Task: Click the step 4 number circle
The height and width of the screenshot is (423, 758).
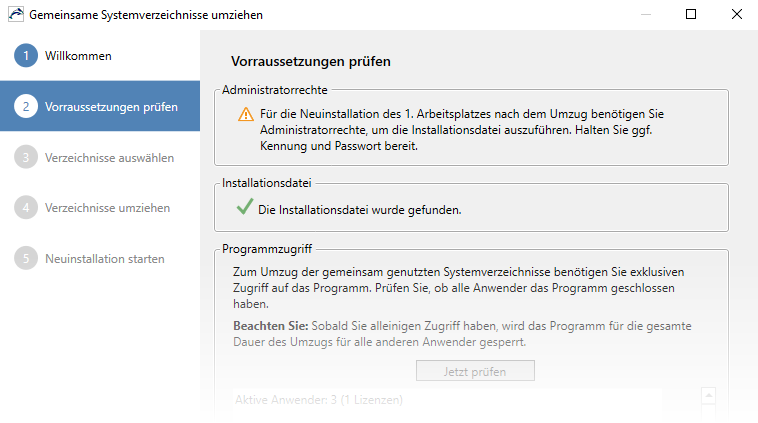Action: click(x=26, y=207)
